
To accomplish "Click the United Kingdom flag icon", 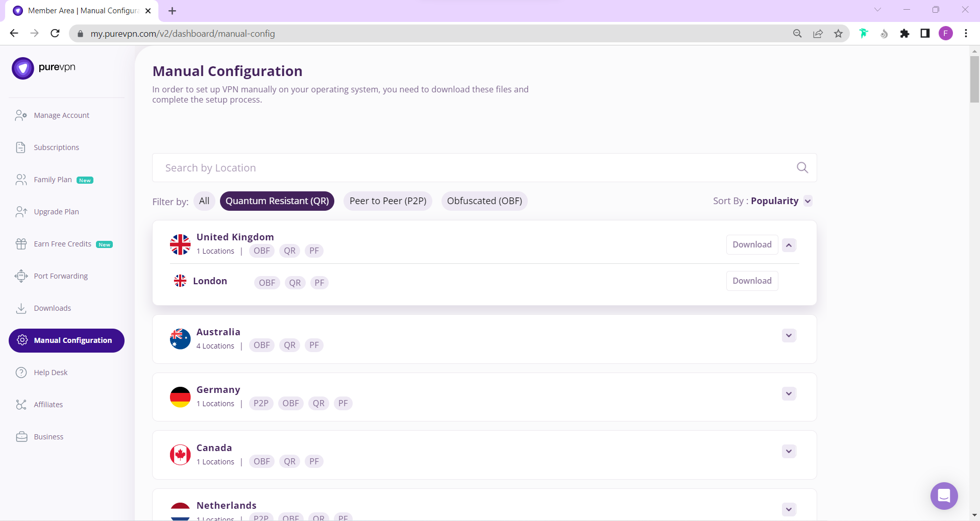I will (180, 244).
